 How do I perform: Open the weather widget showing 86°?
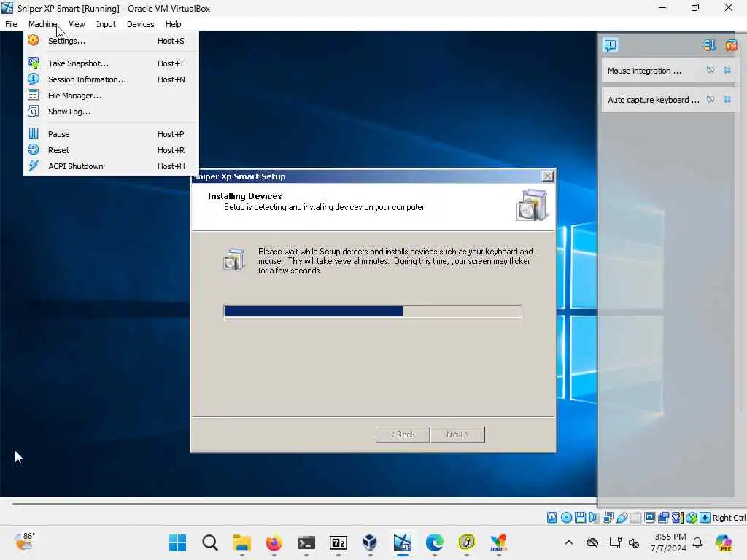click(x=24, y=542)
